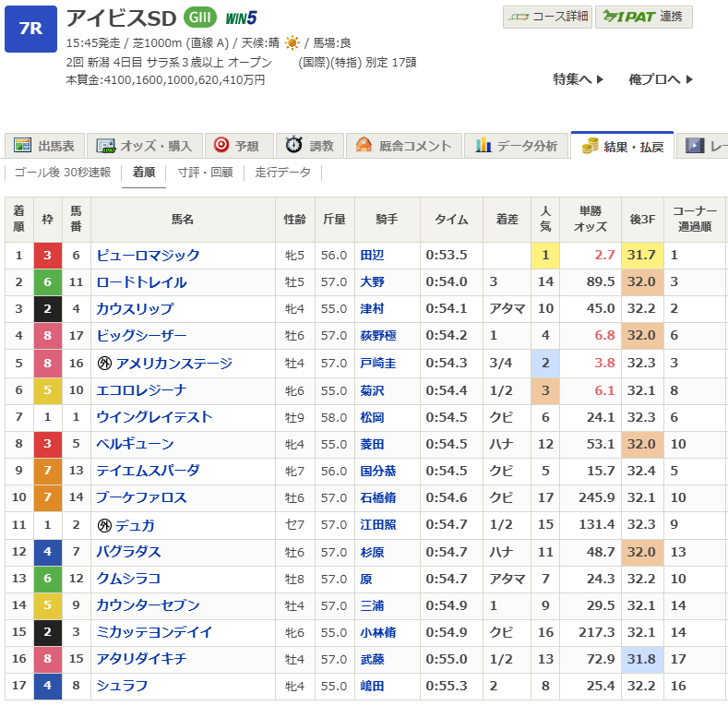Screen dimensions: 728x706
Task: Click the 7R race number badge
Action: point(30,29)
